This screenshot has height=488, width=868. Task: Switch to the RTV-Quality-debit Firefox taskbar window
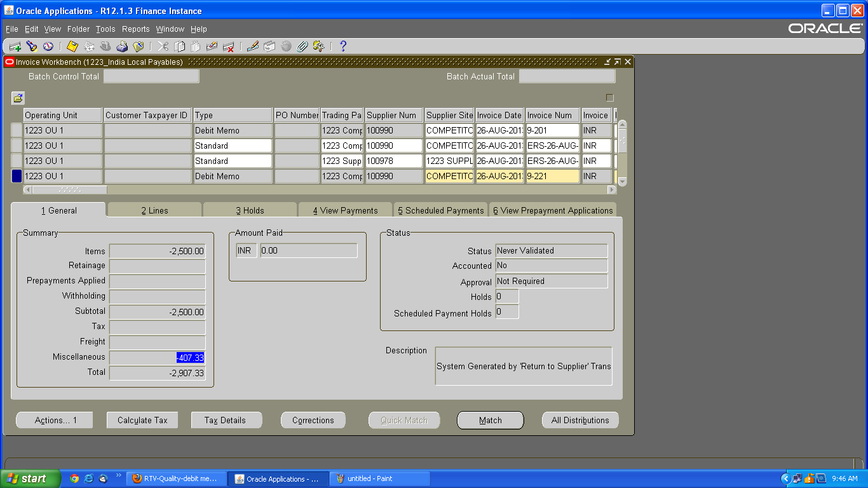coord(177,478)
